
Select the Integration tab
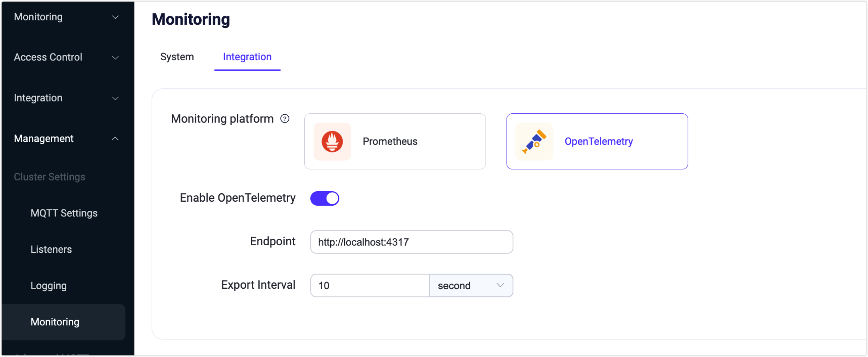(x=247, y=57)
